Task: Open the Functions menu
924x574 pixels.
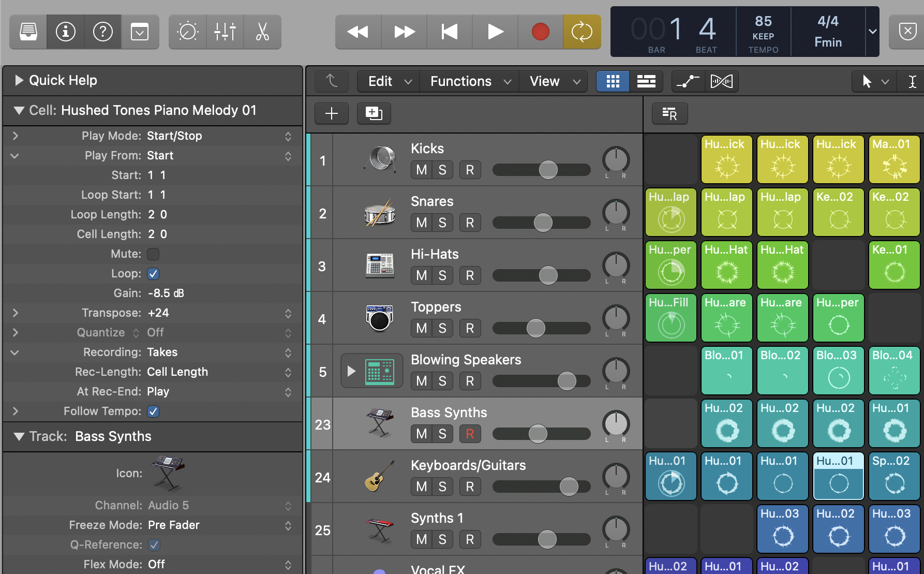Action: 467,81
